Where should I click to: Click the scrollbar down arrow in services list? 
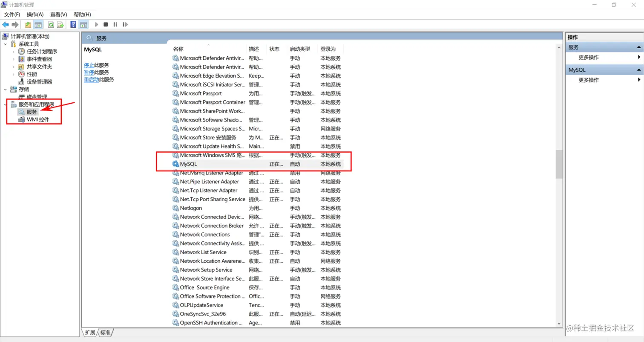point(559,324)
